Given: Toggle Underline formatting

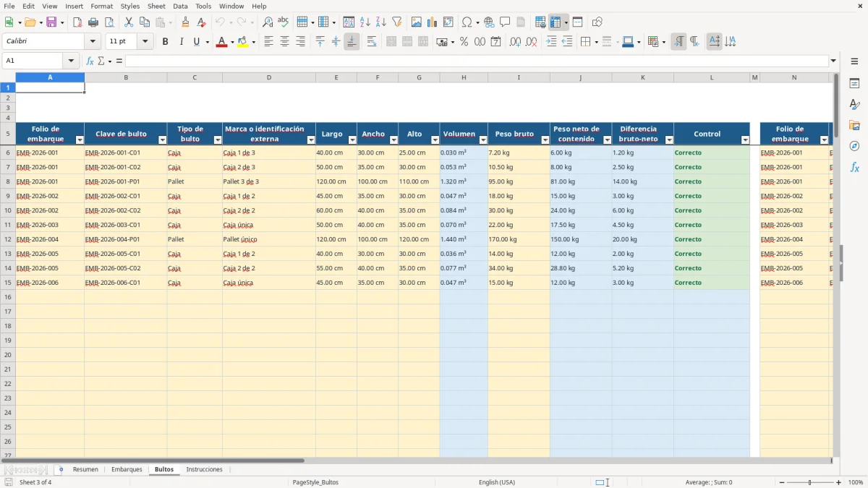Looking at the screenshot, I should 196,42.
